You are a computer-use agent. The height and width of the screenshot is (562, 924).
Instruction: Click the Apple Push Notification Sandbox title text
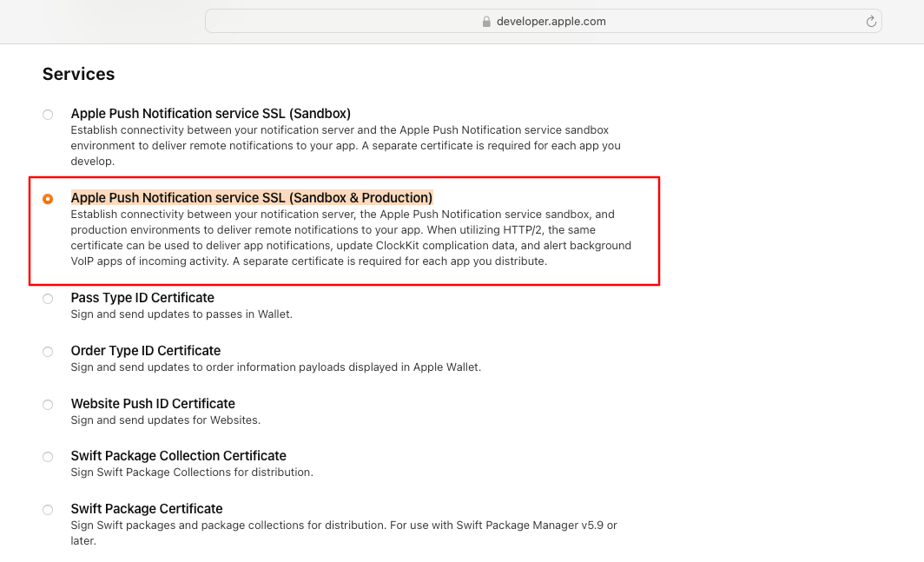(x=211, y=113)
